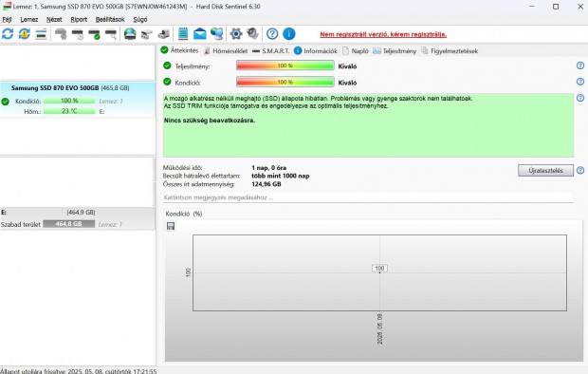Click the blue envelope email icon
Screen dimensions: 588x374
[x=200, y=34]
